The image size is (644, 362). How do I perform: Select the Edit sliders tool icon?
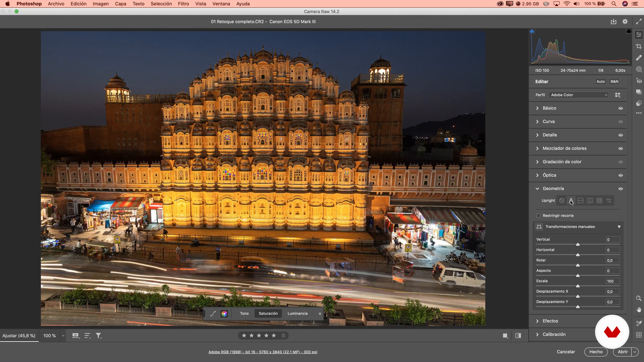(x=639, y=35)
